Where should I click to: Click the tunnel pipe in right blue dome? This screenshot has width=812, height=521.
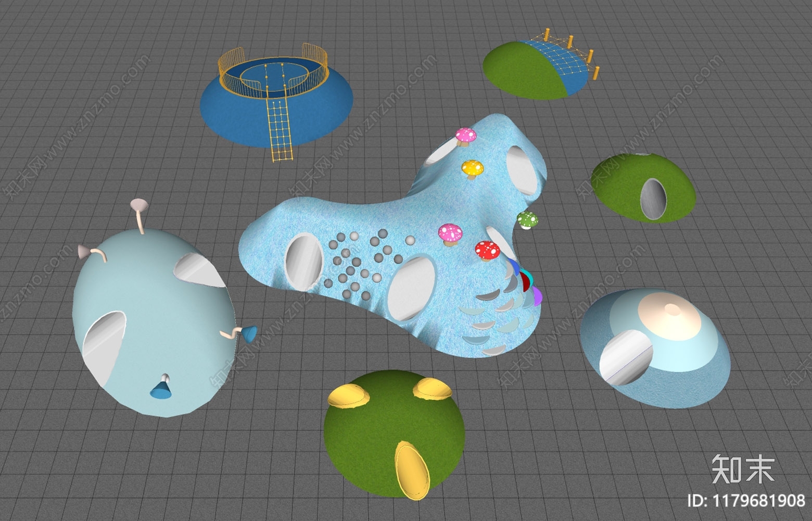tap(626, 358)
